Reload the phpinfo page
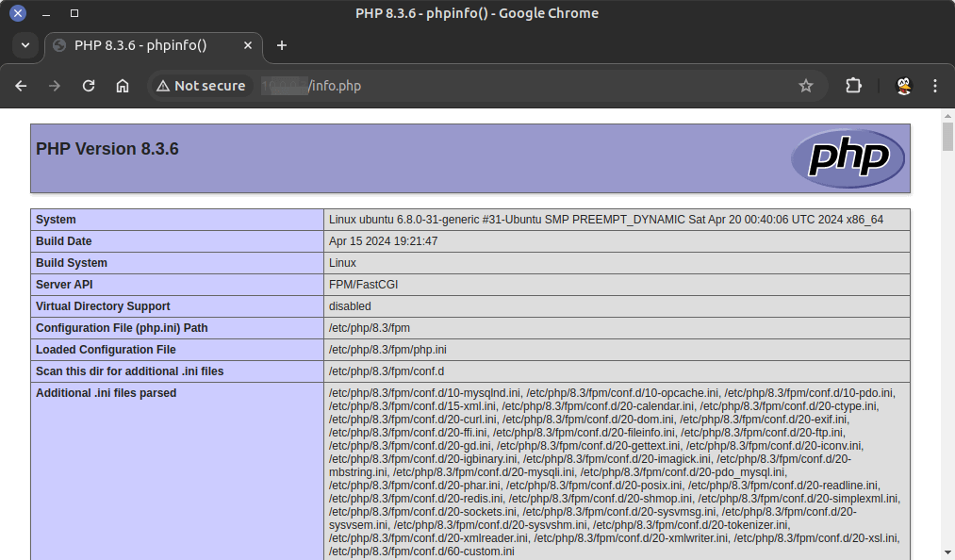 click(89, 85)
